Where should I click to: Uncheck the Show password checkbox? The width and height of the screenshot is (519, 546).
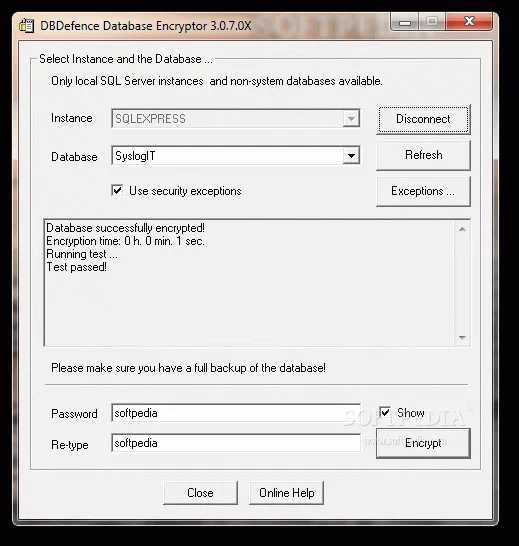[385, 413]
